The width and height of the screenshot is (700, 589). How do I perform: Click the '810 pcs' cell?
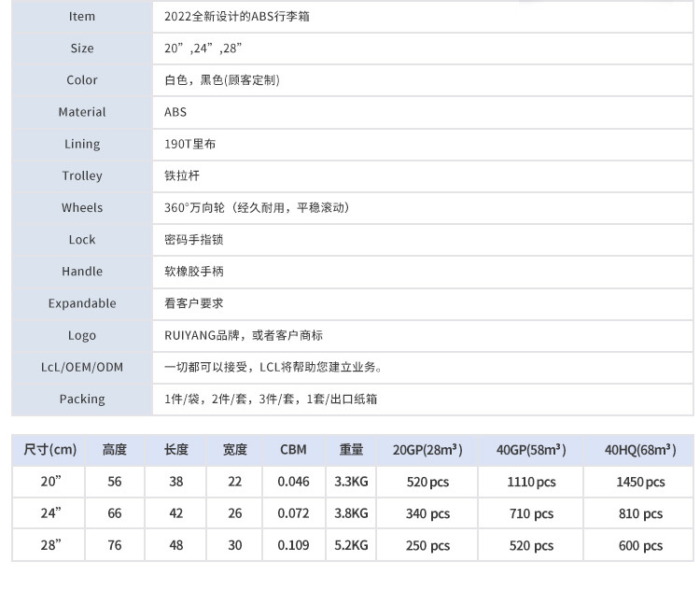tap(640, 514)
